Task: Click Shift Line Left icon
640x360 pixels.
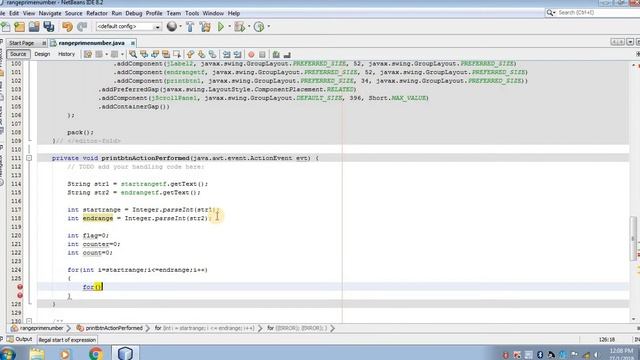Action: pos(227,54)
